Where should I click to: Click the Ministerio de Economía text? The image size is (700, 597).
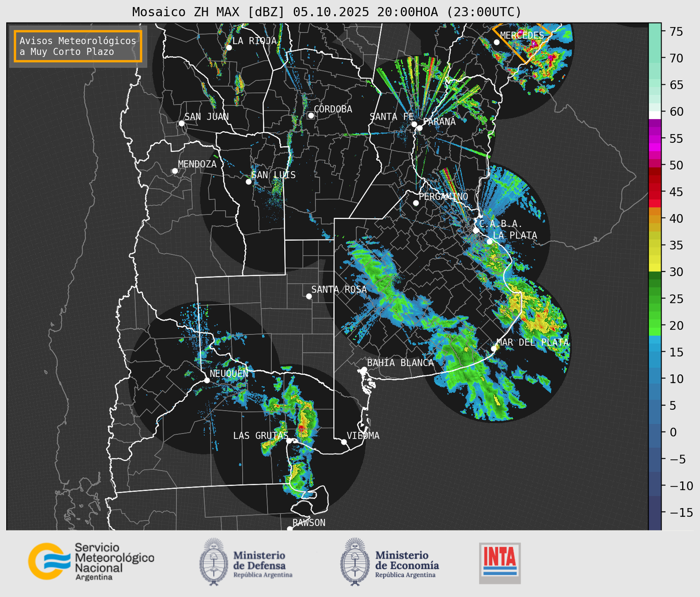click(x=407, y=564)
